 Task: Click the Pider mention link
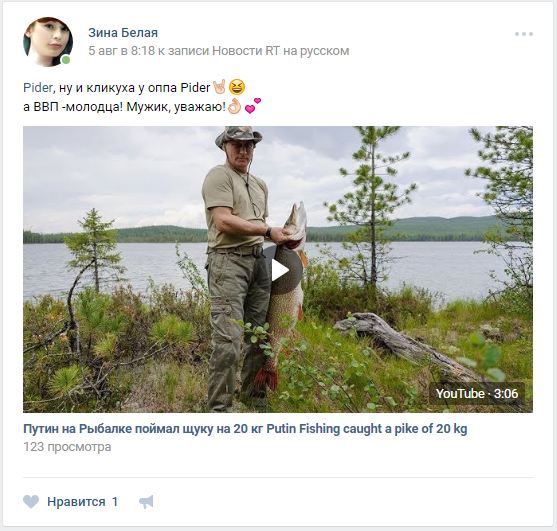38,87
